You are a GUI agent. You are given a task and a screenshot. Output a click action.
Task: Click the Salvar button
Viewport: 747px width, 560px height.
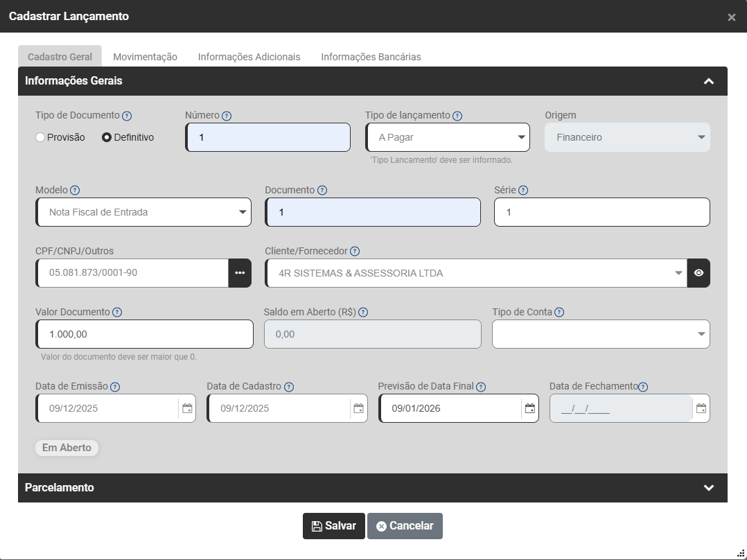[x=333, y=526]
